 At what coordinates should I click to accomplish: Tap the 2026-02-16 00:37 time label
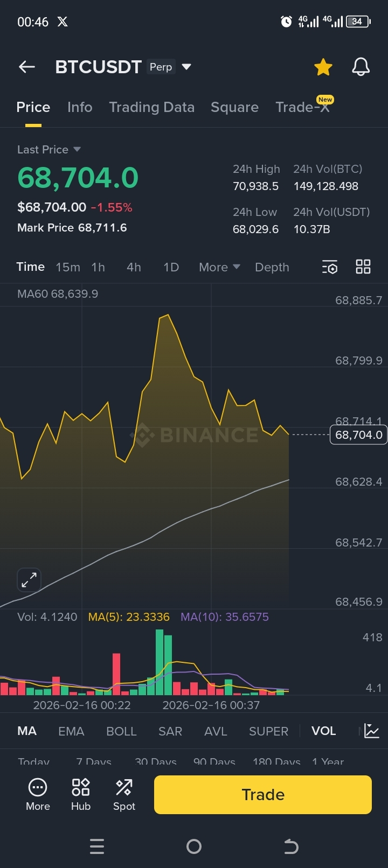(211, 705)
